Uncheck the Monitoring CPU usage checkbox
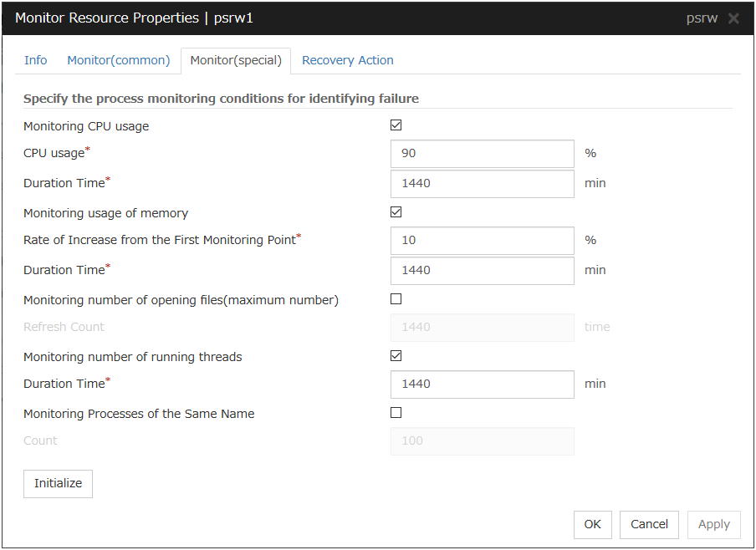 click(396, 125)
